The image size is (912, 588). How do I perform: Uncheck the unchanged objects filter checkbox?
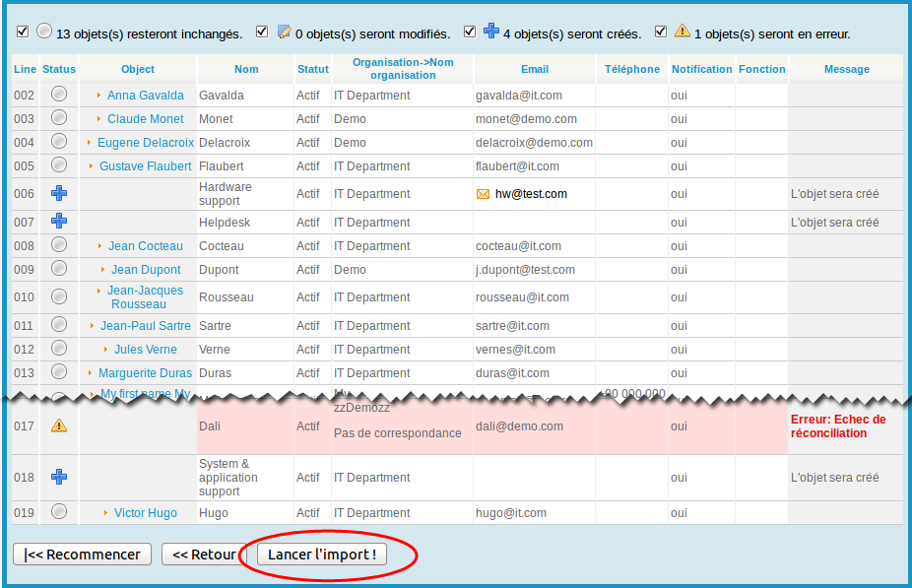pyautogui.click(x=24, y=32)
